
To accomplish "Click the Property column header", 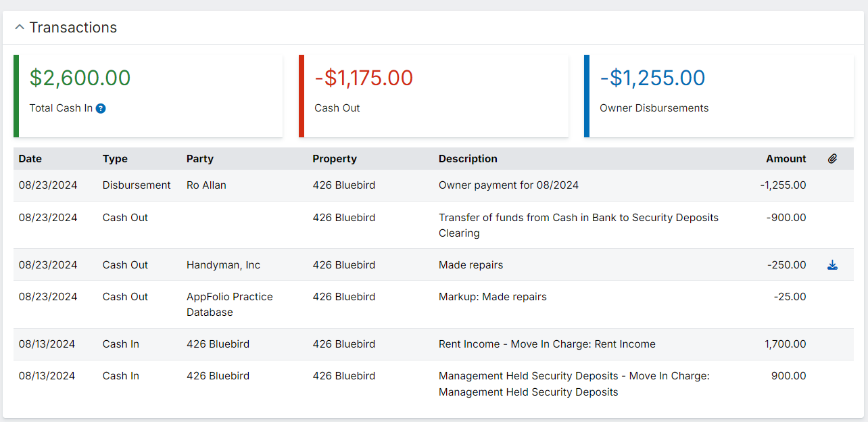I will [334, 159].
